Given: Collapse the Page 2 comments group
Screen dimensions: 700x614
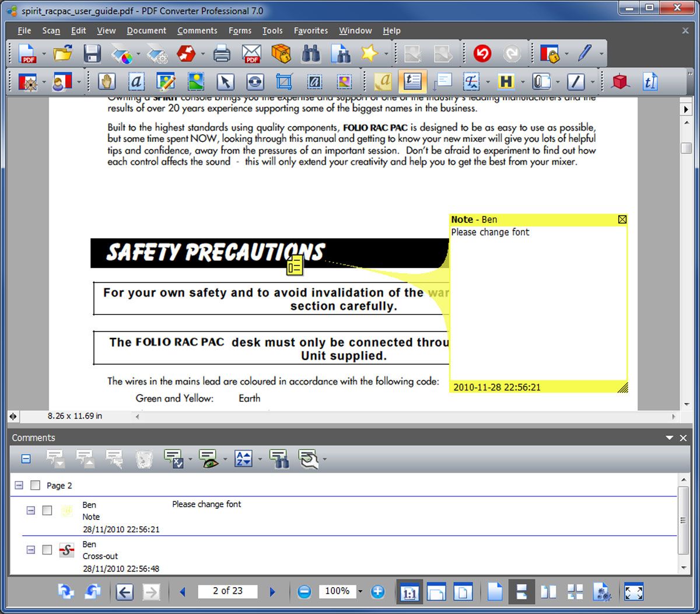Looking at the screenshot, I should [19, 486].
